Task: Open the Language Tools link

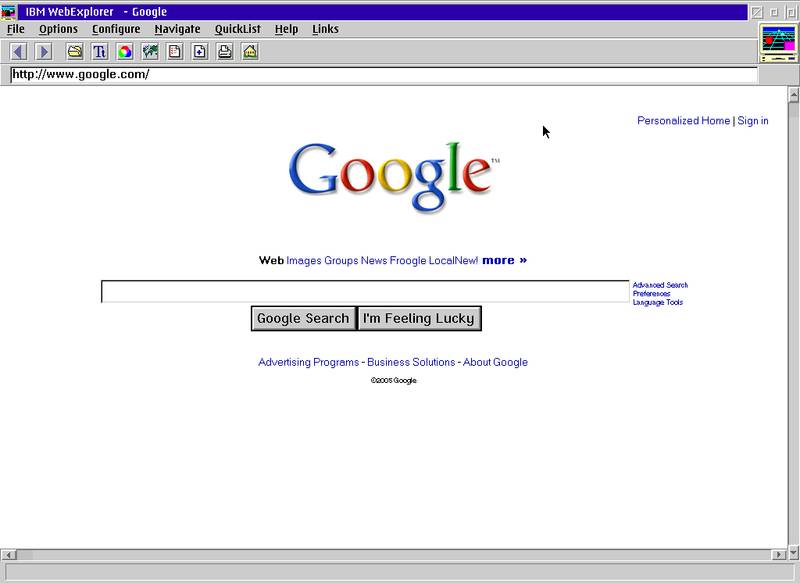Action: click(657, 302)
